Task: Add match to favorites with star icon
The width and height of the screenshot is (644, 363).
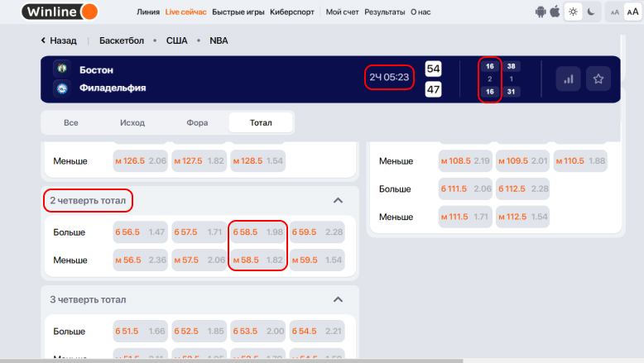Action: coord(598,79)
